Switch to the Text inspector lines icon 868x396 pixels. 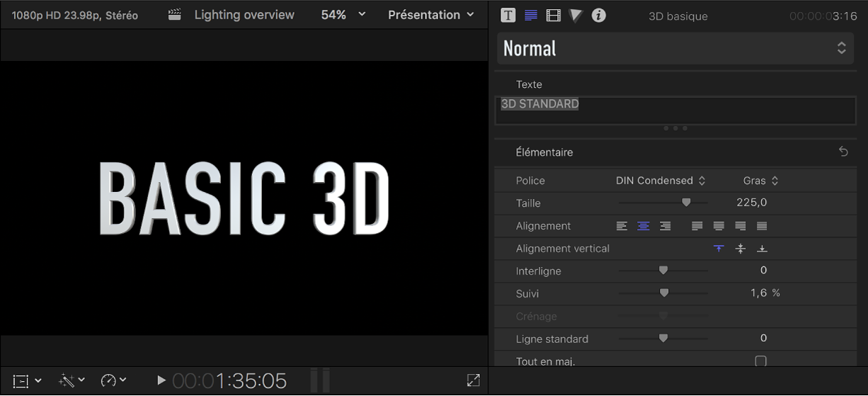(530, 16)
